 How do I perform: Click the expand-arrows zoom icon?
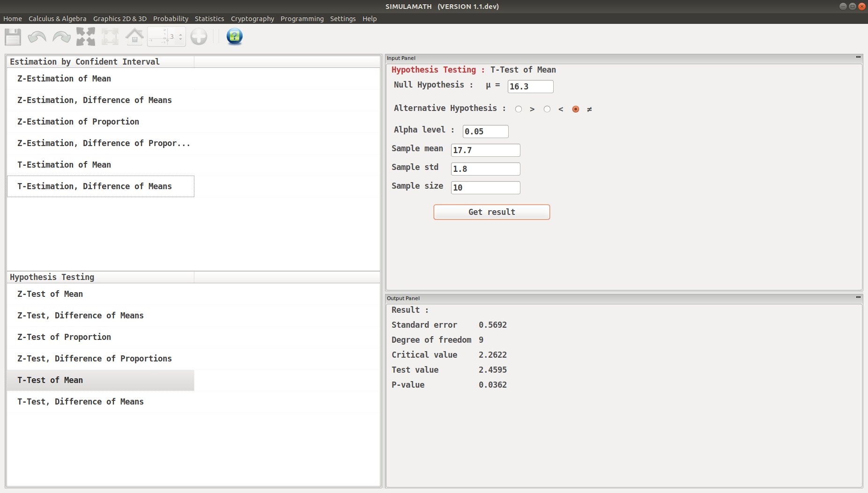pyautogui.click(x=86, y=37)
